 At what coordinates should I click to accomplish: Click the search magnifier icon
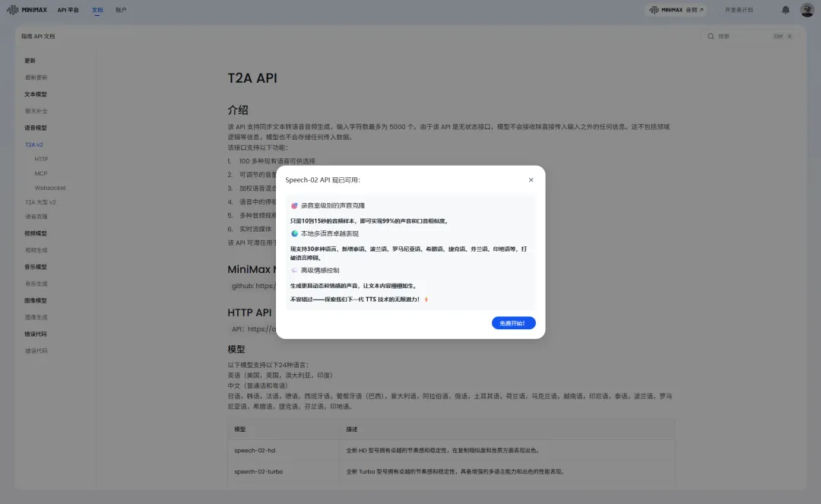tap(710, 36)
